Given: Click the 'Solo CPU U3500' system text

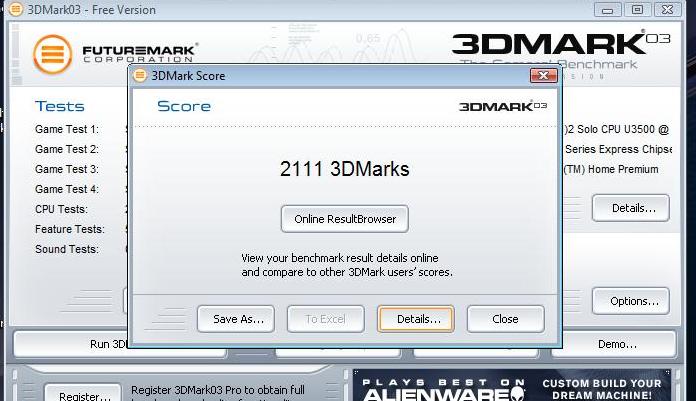Looking at the screenshot, I should click(617, 129).
